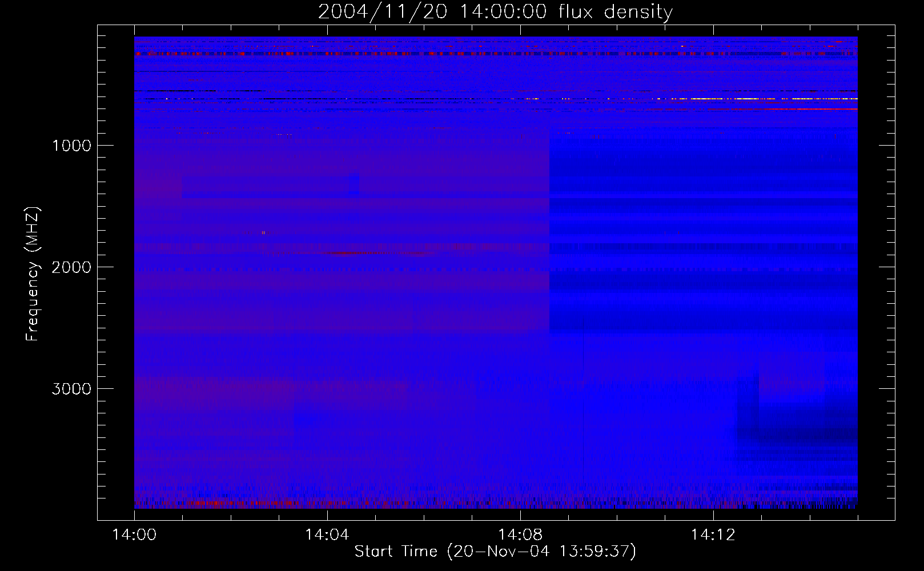Click the plot title '2004/11/20 14:00:00 flux density'
The height and width of the screenshot is (571, 924).
(x=495, y=12)
